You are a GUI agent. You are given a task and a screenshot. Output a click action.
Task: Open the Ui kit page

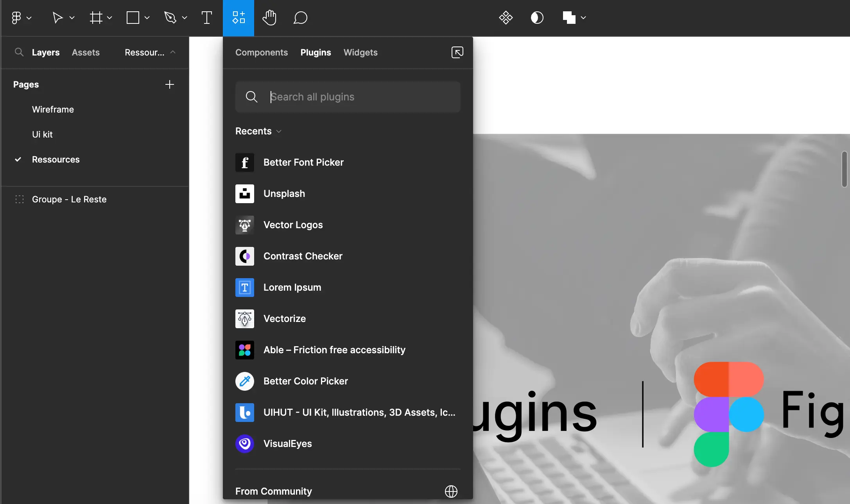tap(42, 134)
